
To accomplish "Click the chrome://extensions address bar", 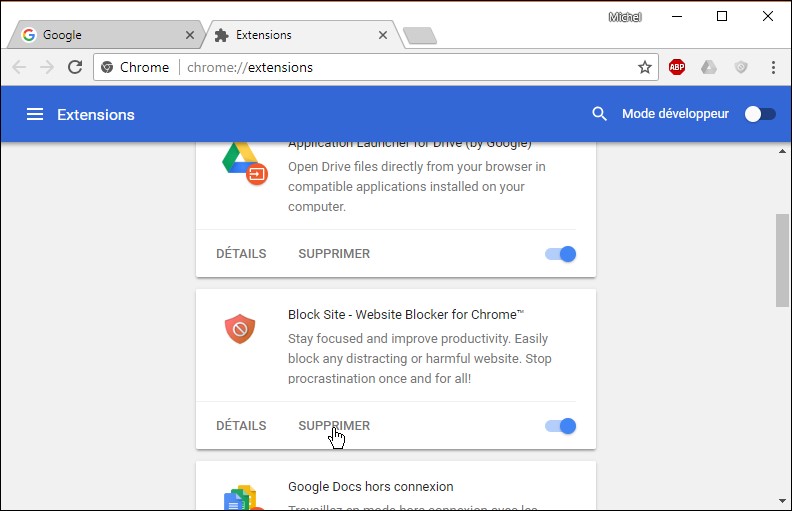I will click(400, 67).
